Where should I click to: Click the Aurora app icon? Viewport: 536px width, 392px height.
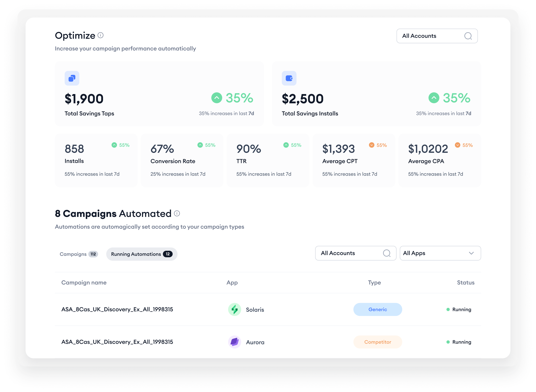coord(235,342)
